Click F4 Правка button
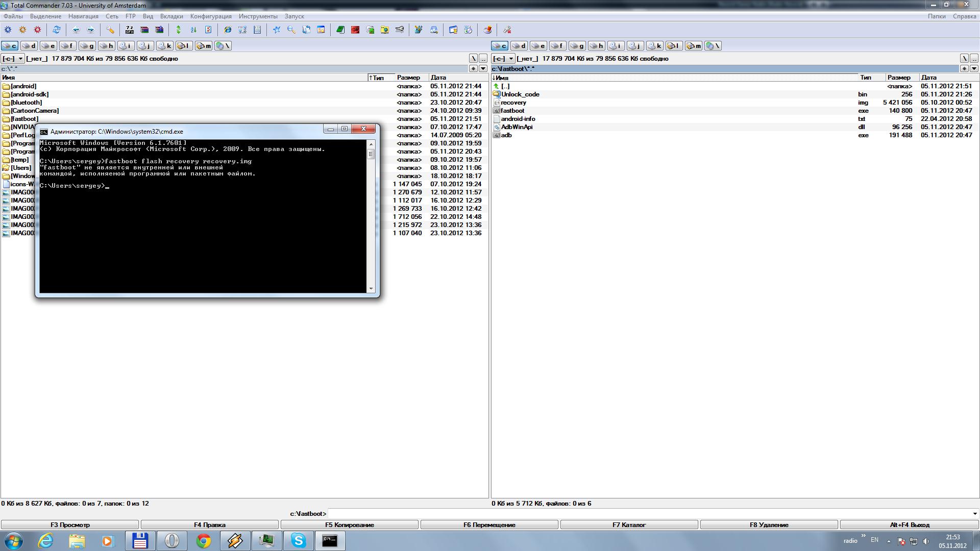The width and height of the screenshot is (980, 551). point(210,524)
